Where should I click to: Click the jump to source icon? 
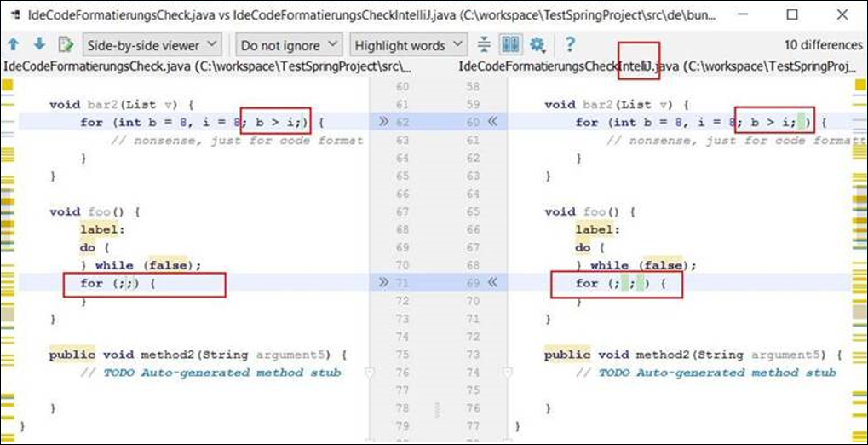[x=65, y=44]
